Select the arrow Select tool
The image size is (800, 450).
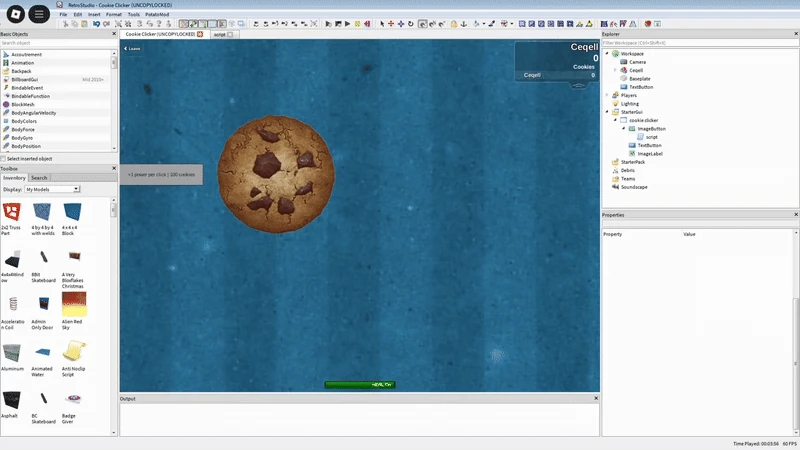(x=382, y=24)
